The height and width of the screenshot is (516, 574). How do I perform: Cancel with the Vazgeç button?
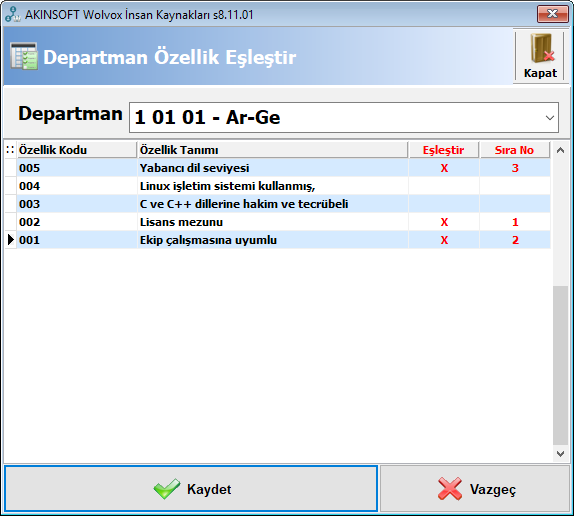pyautogui.click(x=475, y=489)
